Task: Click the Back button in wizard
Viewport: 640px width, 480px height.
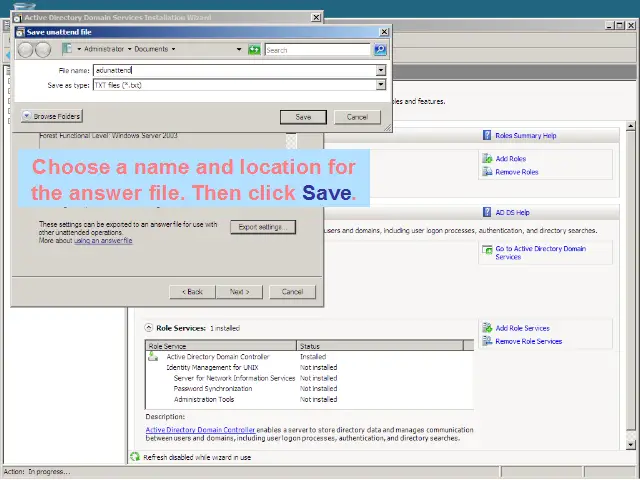Action: coord(192,292)
